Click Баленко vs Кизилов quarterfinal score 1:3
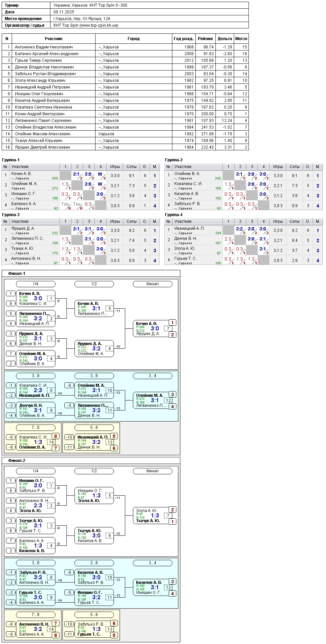Image resolution: width=326 pixels, height=644 pixels. pyautogui.click(x=38, y=546)
